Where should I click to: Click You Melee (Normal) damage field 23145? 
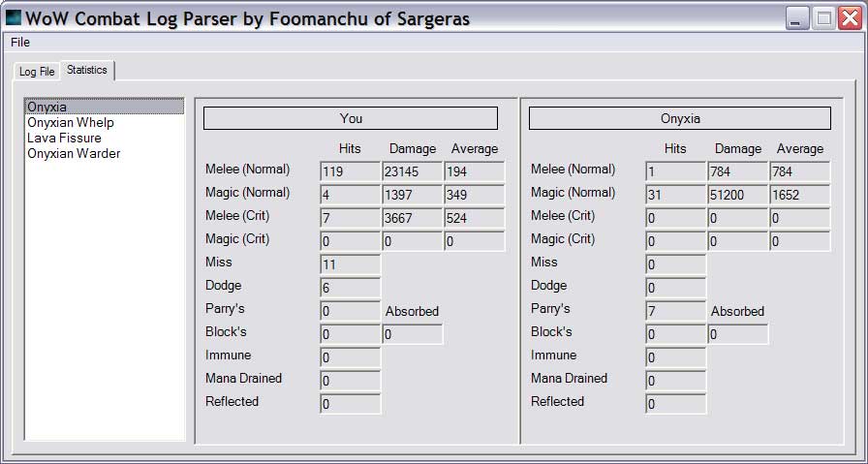tap(413, 171)
